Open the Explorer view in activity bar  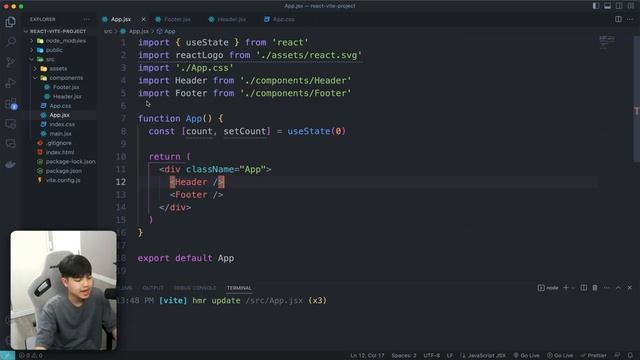11,22
